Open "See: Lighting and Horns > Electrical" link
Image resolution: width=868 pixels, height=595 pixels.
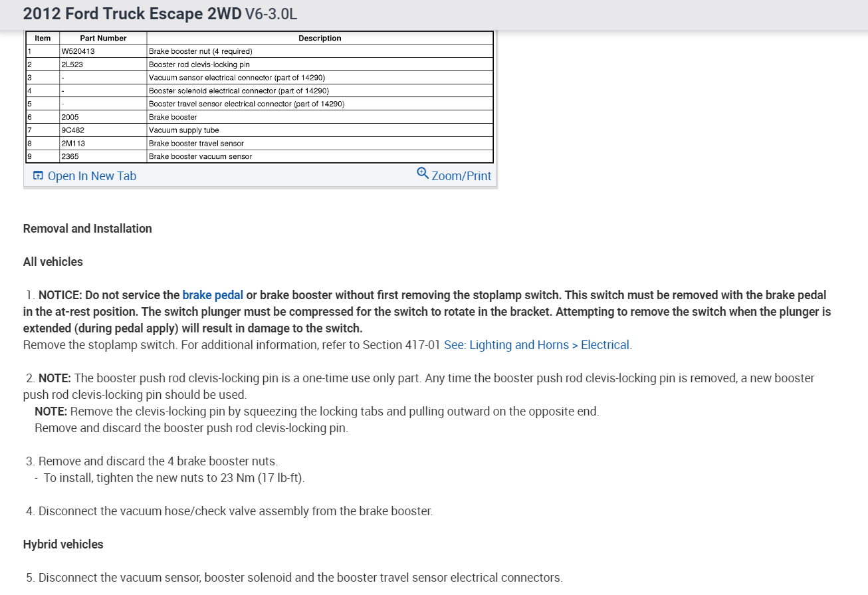[x=537, y=345]
